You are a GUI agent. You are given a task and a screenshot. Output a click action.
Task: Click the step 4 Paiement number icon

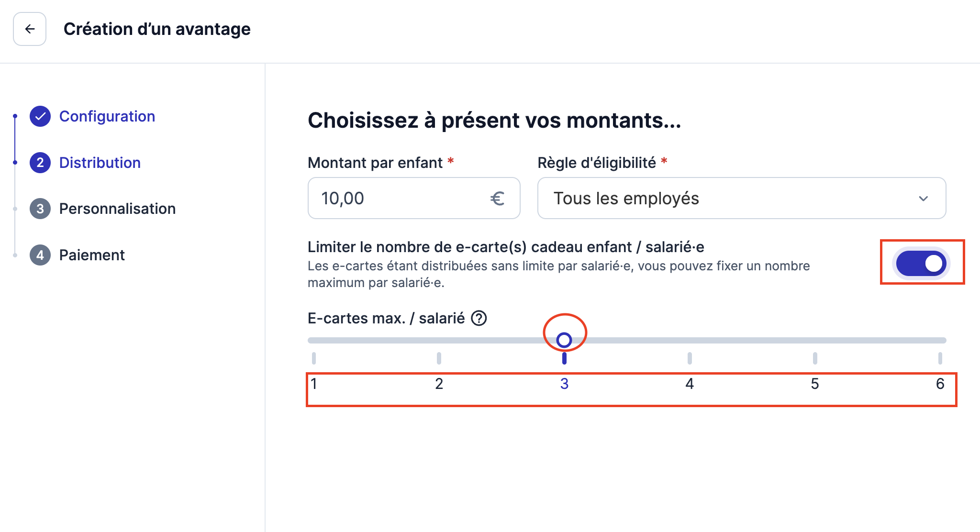(x=40, y=255)
